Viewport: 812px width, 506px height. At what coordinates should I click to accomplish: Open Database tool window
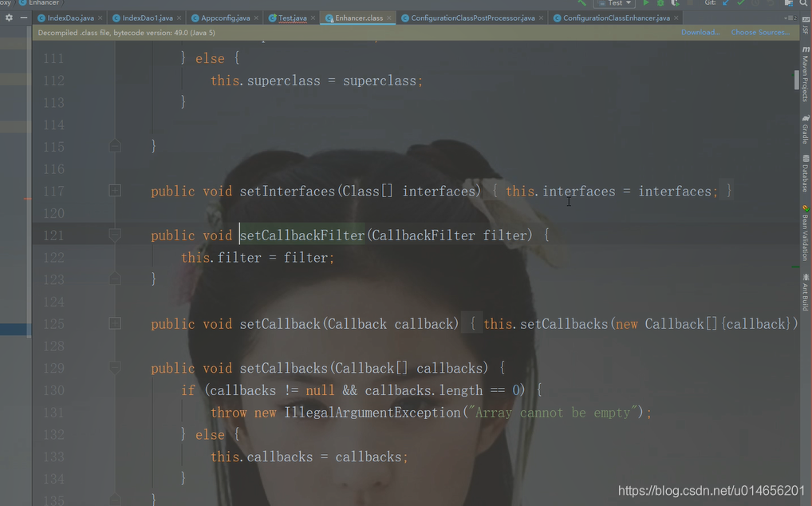806,173
